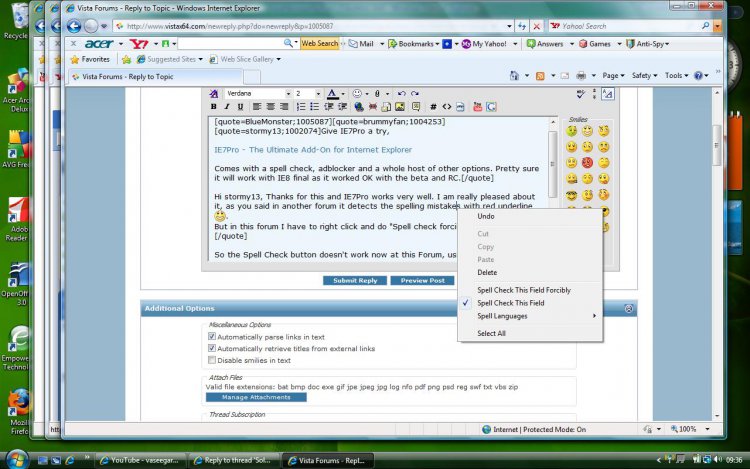Collapse the Additional Options section
The width and height of the screenshot is (750, 469).
629,309
